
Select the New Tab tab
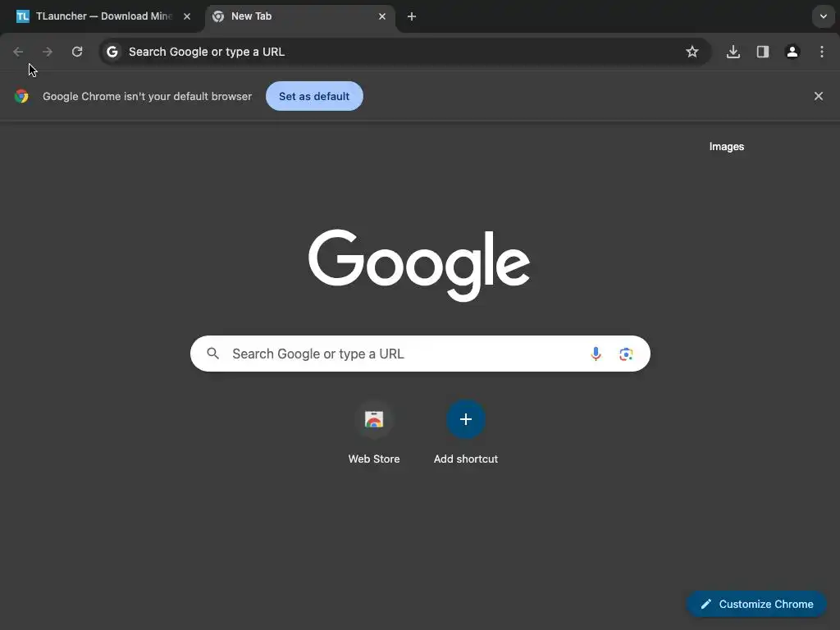(x=300, y=16)
